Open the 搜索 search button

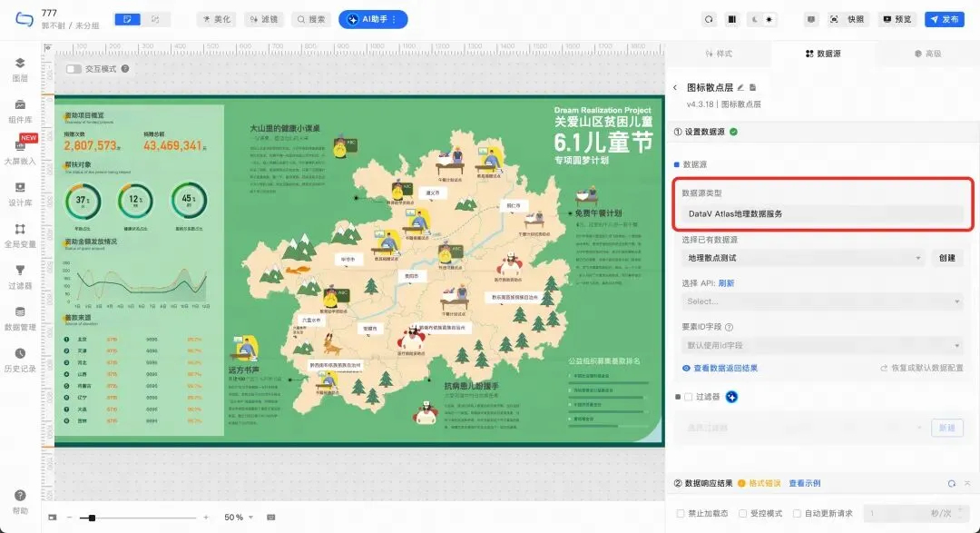311,19
